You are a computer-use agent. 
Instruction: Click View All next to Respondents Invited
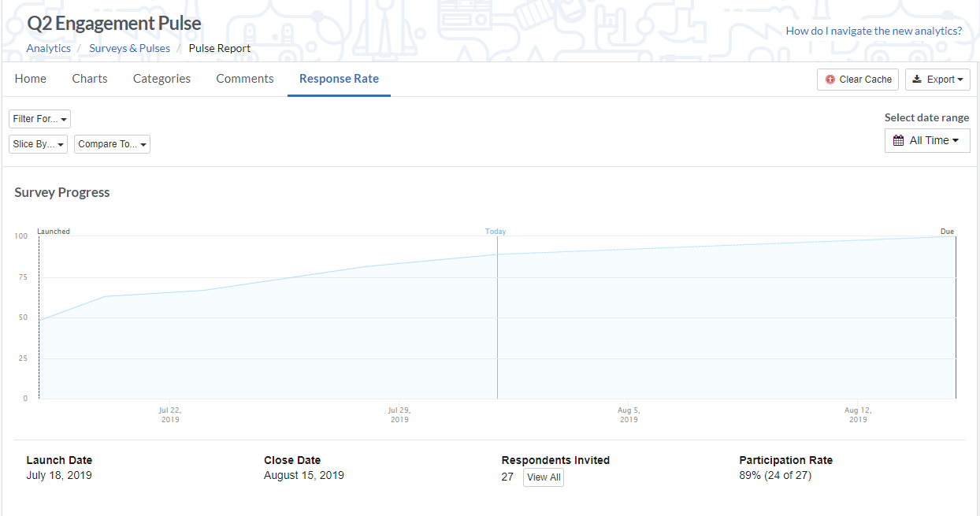543,477
